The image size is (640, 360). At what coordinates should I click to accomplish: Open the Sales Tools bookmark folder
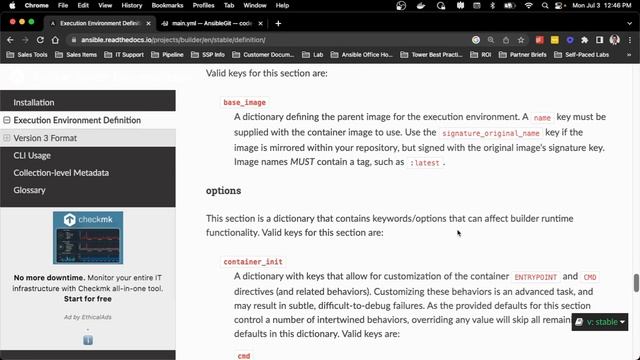click(x=27, y=55)
